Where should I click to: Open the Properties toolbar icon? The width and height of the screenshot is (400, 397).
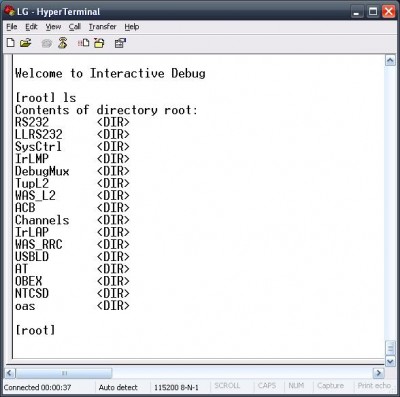[x=120, y=43]
